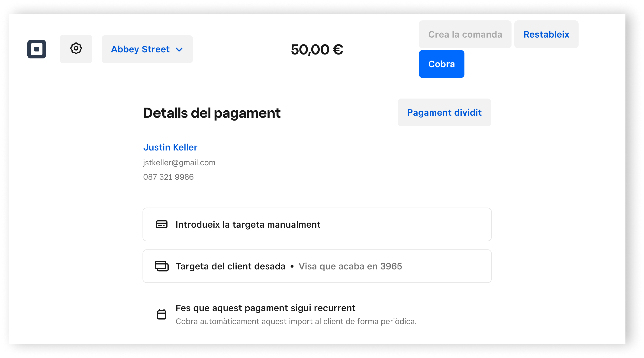Choose Targeta del client desada option
The image size is (644, 358).
click(230, 266)
